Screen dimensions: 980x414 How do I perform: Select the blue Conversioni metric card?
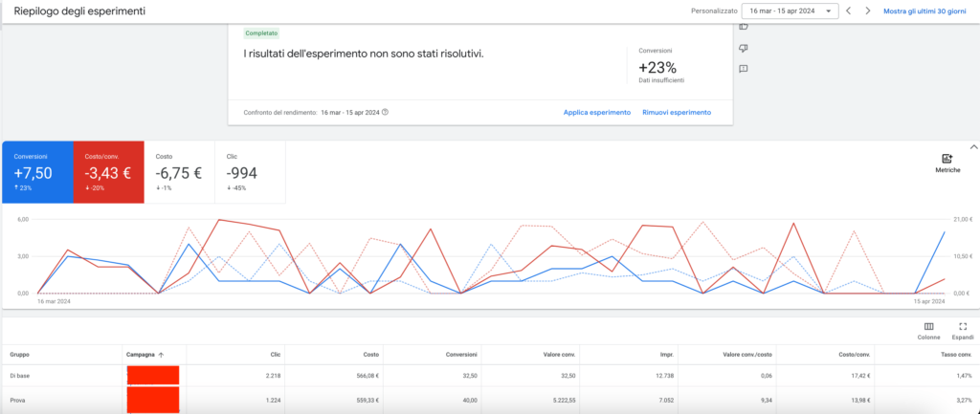[37, 172]
